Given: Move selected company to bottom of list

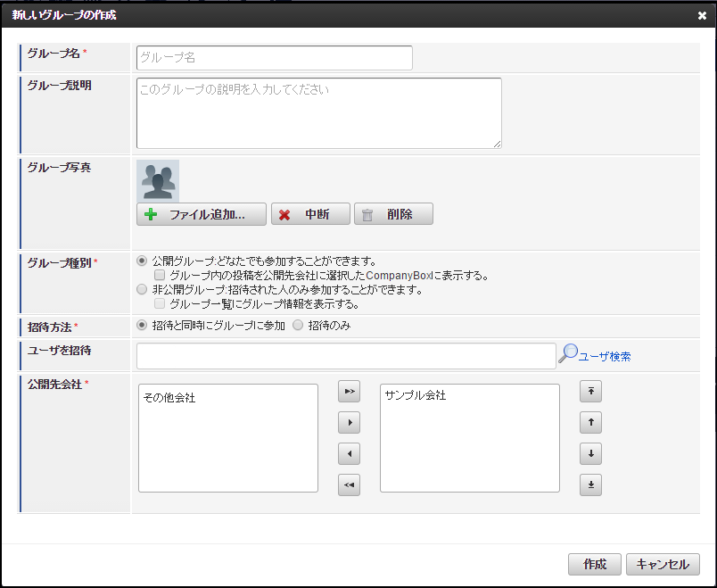Looking at the screenshot, I should click(x=590, y=484).
